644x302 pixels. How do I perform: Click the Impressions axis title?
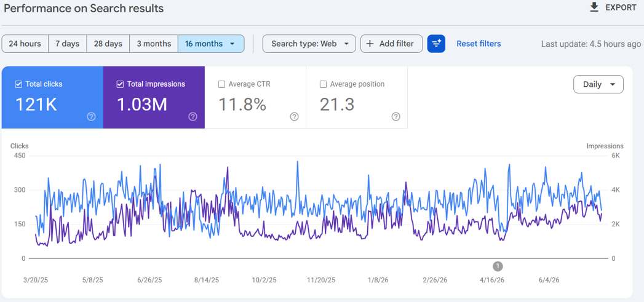[605, 146]
